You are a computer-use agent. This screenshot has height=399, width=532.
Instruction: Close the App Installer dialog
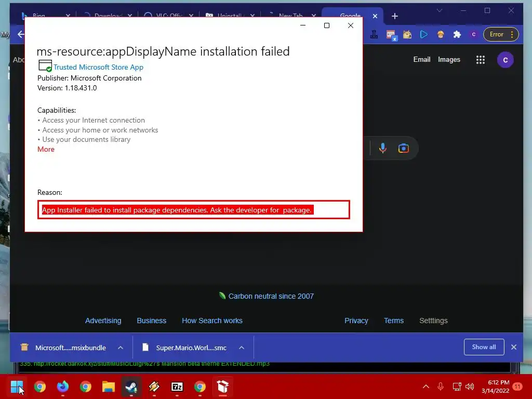(x=351, y=25)
